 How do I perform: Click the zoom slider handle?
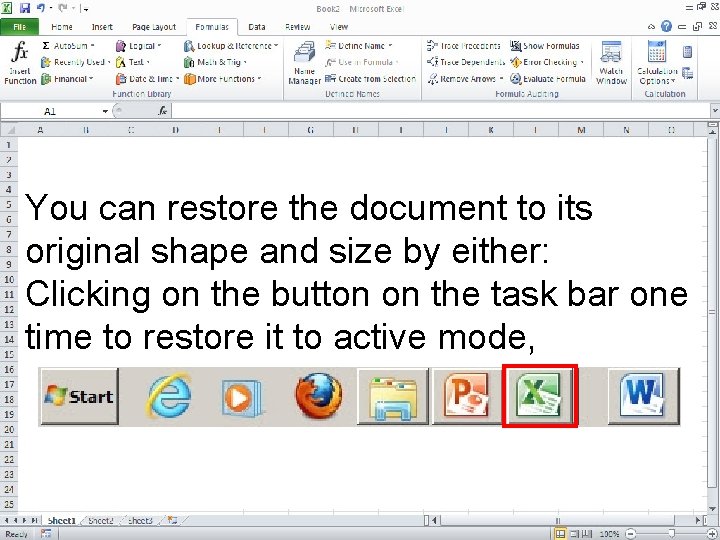click(x=672, y=534)
